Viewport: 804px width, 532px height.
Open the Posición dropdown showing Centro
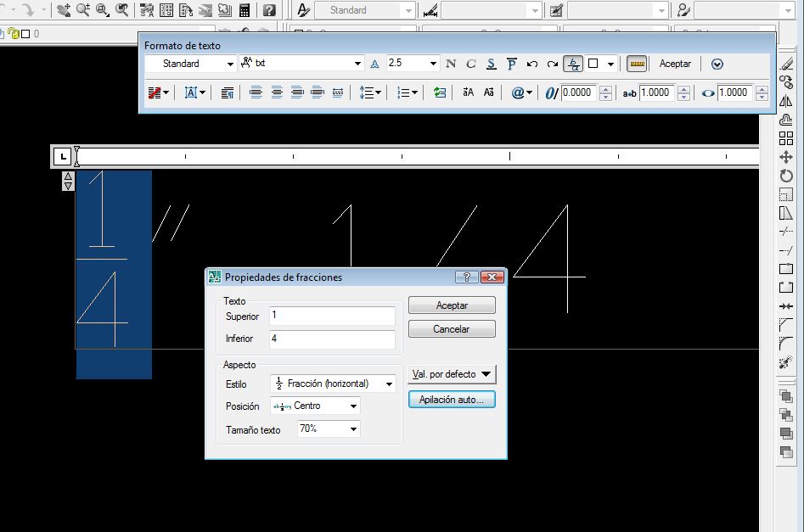[x=315, y=406]
